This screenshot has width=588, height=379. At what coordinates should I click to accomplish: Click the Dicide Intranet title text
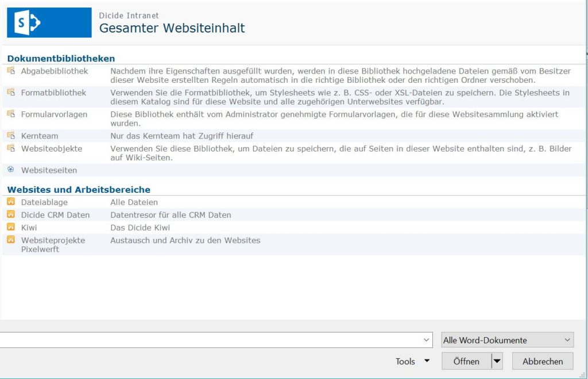tap(129, 16)
